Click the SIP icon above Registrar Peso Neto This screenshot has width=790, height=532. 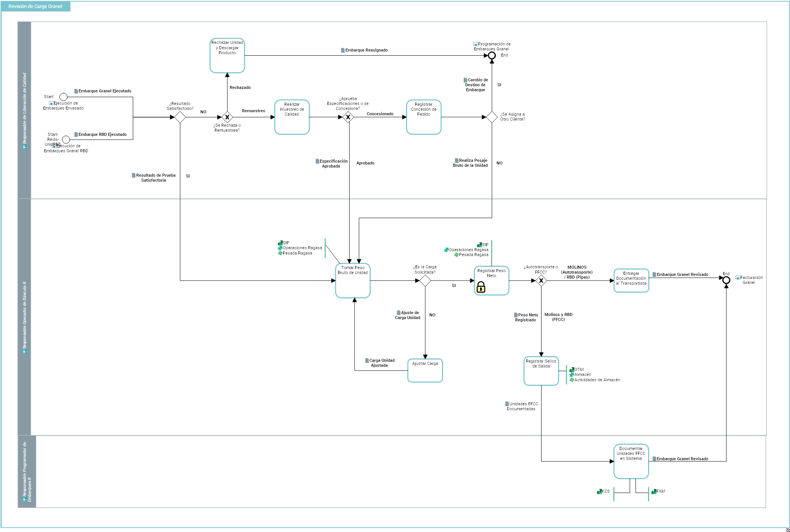[479, 245]
